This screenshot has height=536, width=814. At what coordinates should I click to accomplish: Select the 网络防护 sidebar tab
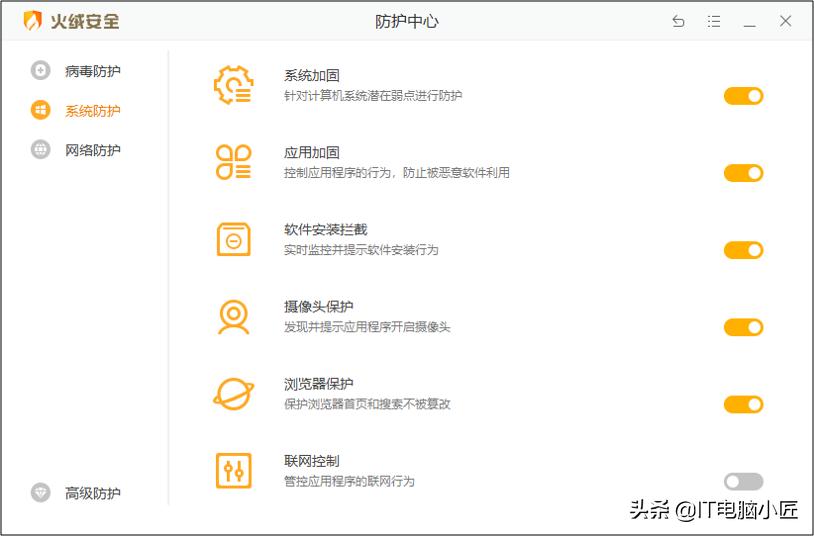click(x=92, y=150)
